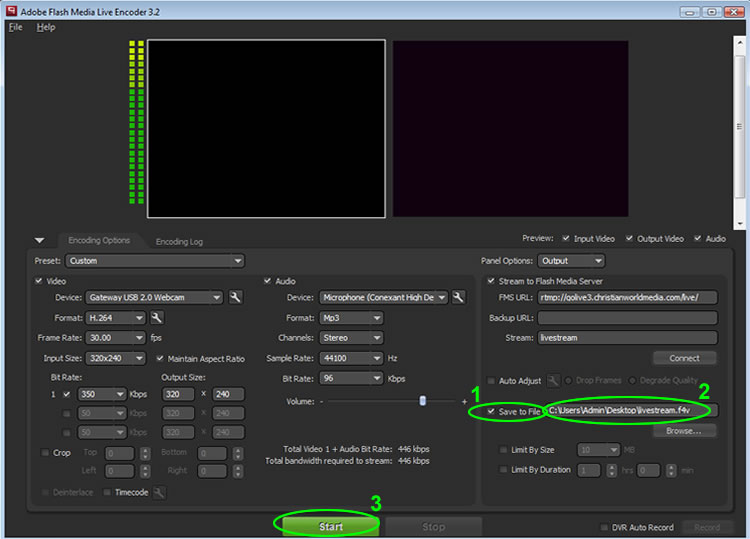Viewport: 750px width, 539px height.
Task: Adjust the Volume slider handle
Action: [x=422, y=401]
